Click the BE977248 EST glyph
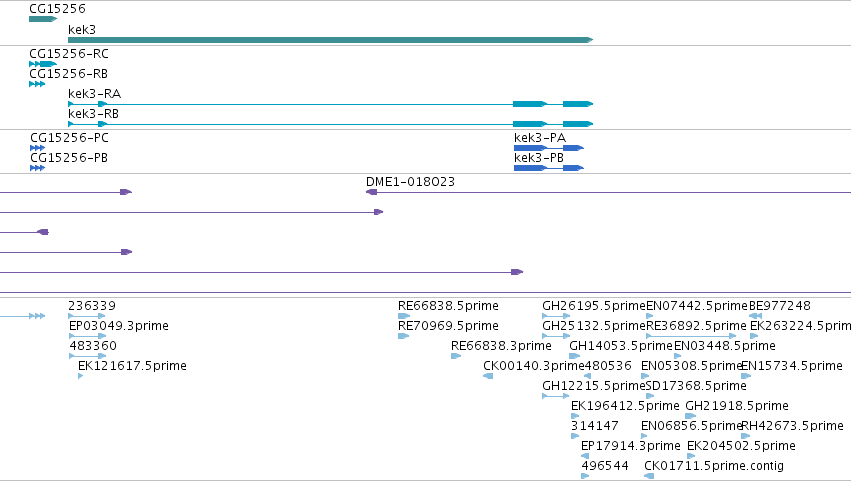The height and width of the screenshot is (481, 851). point(755,316)
